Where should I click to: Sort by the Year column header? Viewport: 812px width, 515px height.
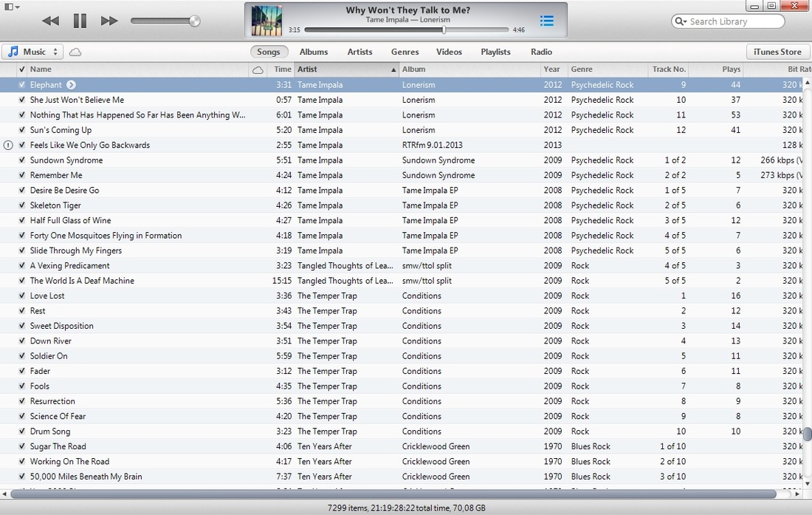pos(553,69)
